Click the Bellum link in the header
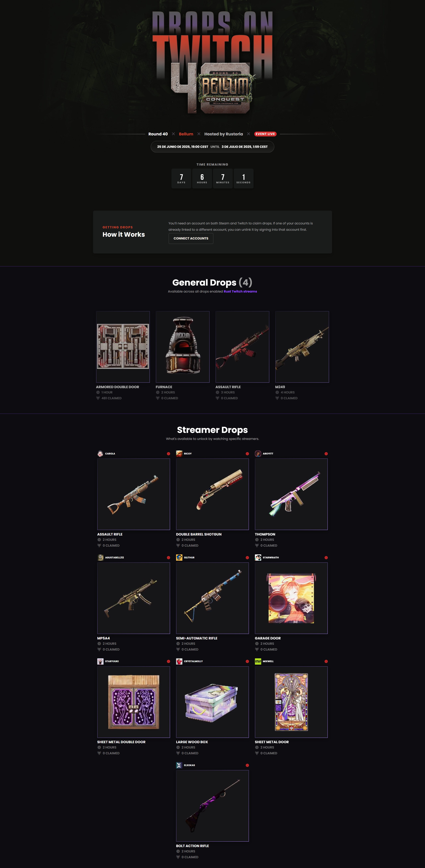The image size is (425, 868). click(186, 134)
